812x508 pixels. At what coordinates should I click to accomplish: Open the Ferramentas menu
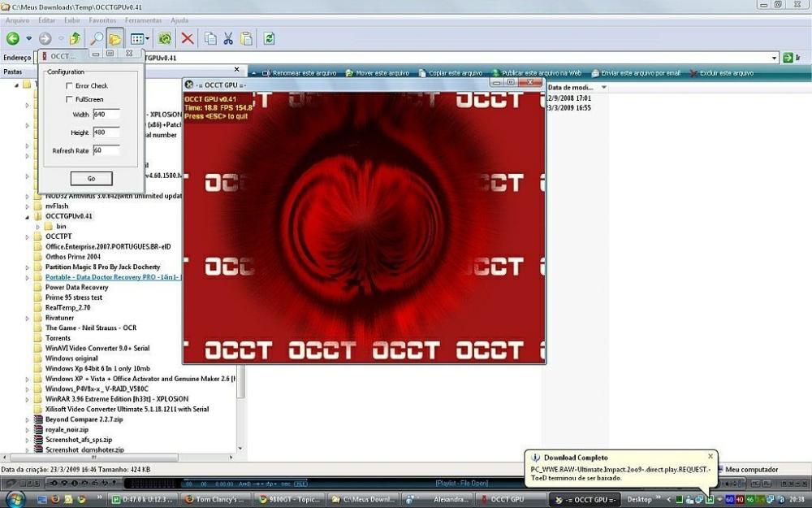142,20
